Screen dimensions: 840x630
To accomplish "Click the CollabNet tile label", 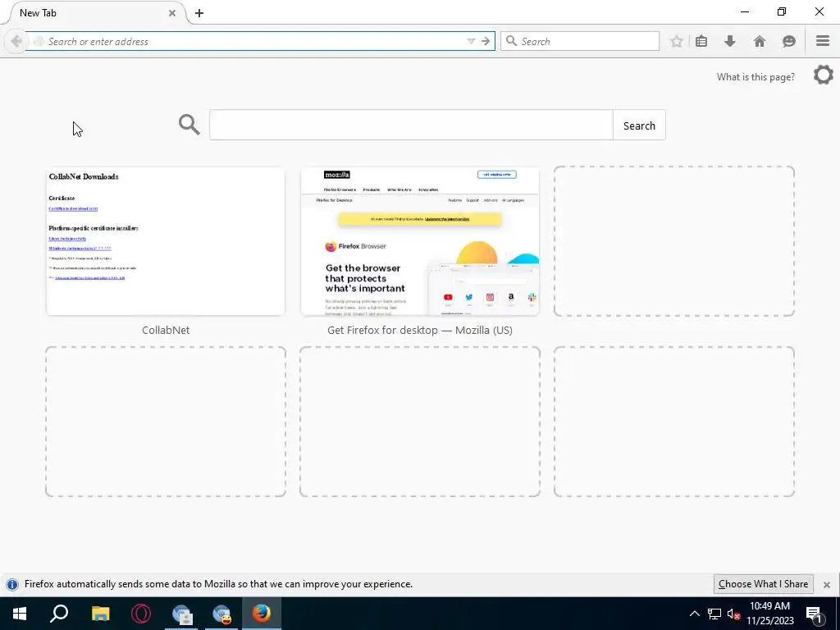I will point(166,330).
